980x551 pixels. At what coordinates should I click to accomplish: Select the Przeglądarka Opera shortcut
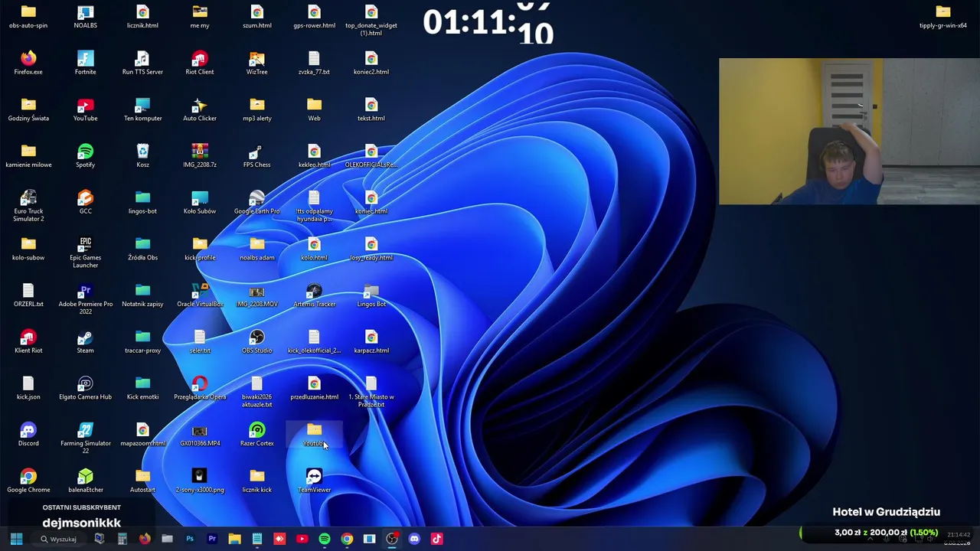[200, 388]
